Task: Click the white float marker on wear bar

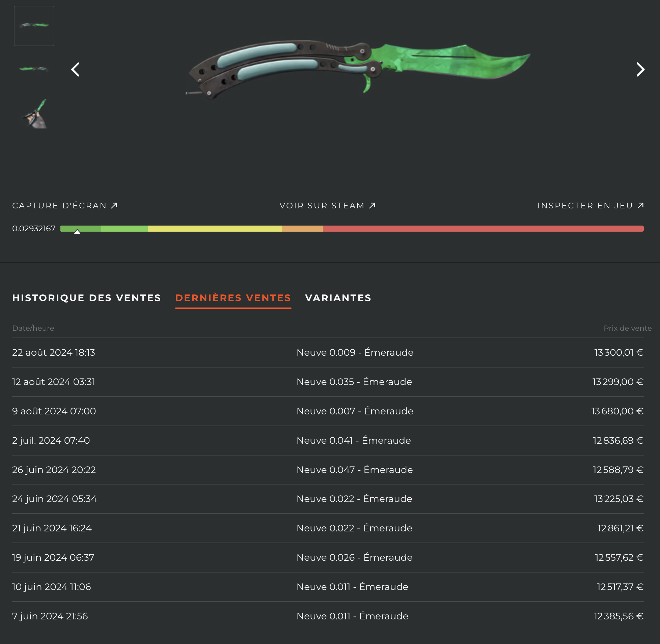Action: pos(77,232)
